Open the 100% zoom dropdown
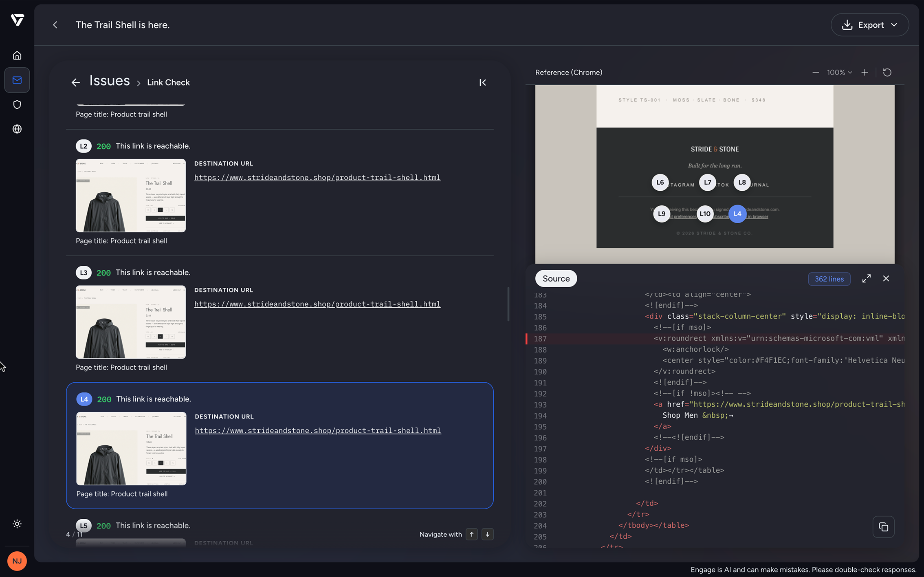The width and height of the screenshot is (924, 577). pyautogui.click(x=839, y=73)
